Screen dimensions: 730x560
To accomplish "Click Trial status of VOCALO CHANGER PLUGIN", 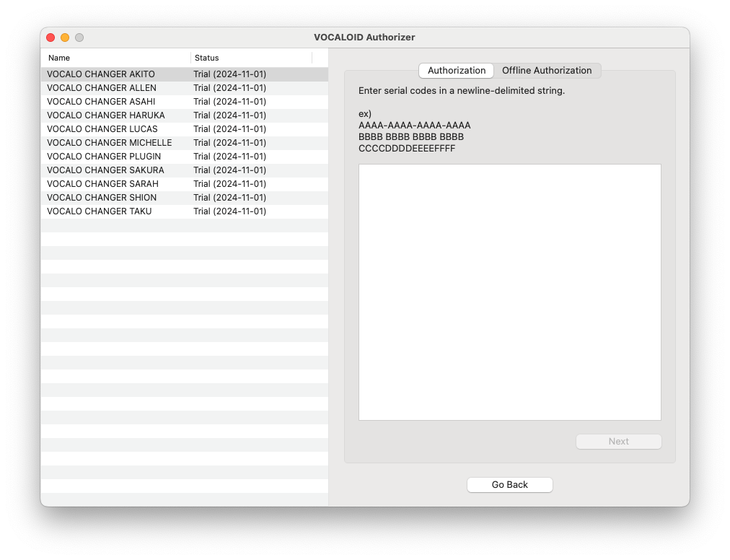I will (x=230, y=157).
